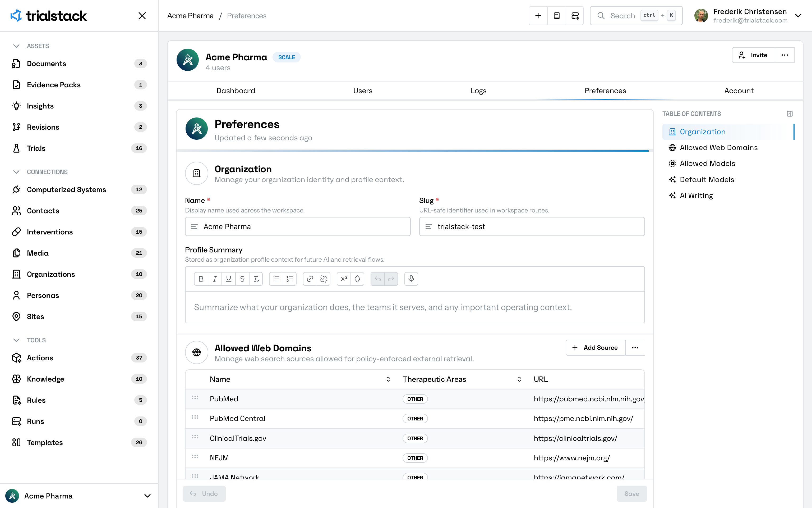This screenshot has width=812, height=508.
Task: Collapse the table of contents panel
Action: [790, 114]
